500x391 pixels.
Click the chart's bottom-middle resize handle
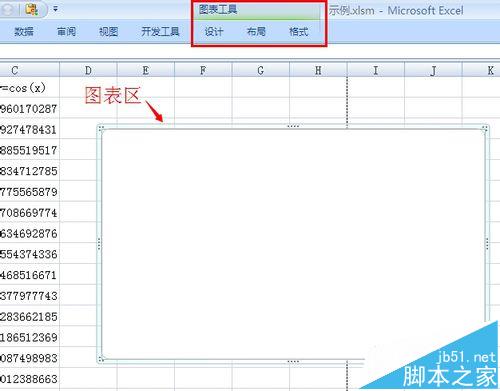(x=293, y=361)
